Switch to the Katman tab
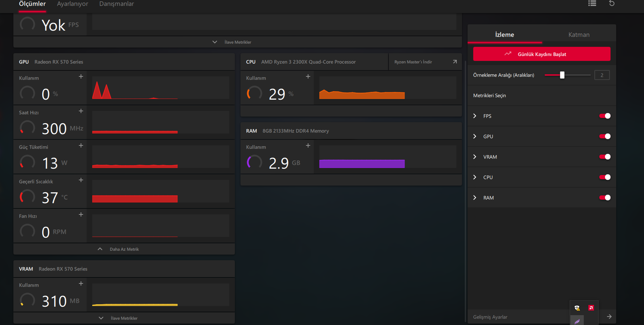The image size is (644, 325). tap(579, 35)
